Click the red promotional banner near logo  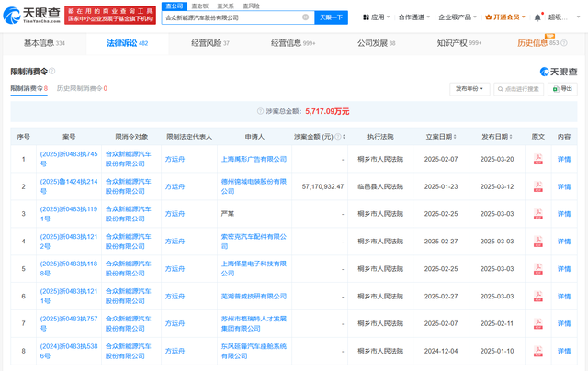(110, 15)
